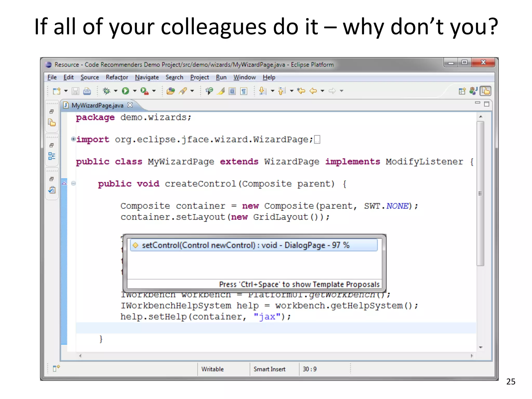Viewport: 532px width, 399px height.
Task: Open the Help menu
Action: pos(269,77)
